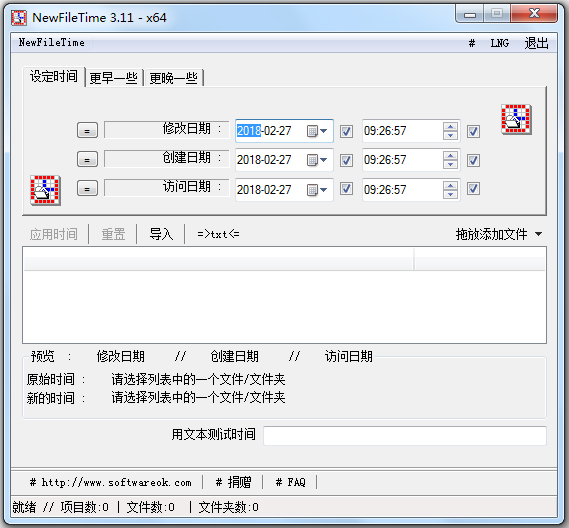Open calendar picker for 修改日期

(x=317, y=131)
